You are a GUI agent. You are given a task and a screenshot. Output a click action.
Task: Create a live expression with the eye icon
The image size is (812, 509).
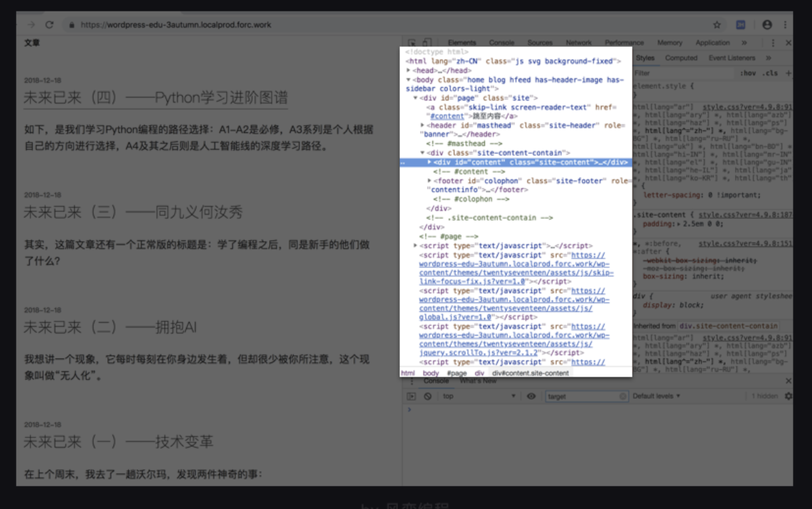pyautogui.click(x=533, y=396)
